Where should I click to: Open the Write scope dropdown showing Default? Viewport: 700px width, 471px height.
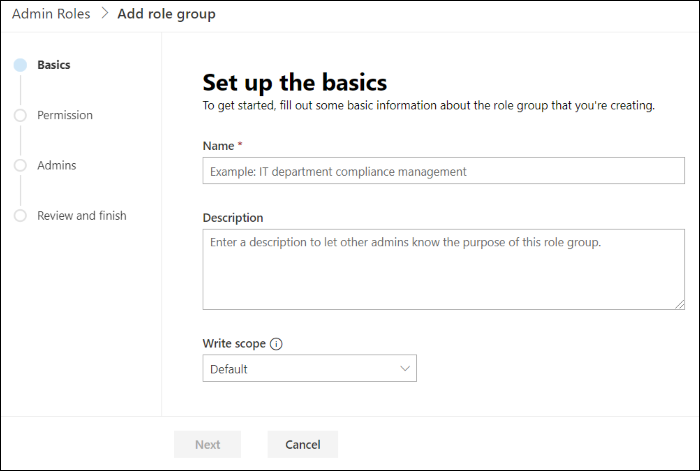309,369
